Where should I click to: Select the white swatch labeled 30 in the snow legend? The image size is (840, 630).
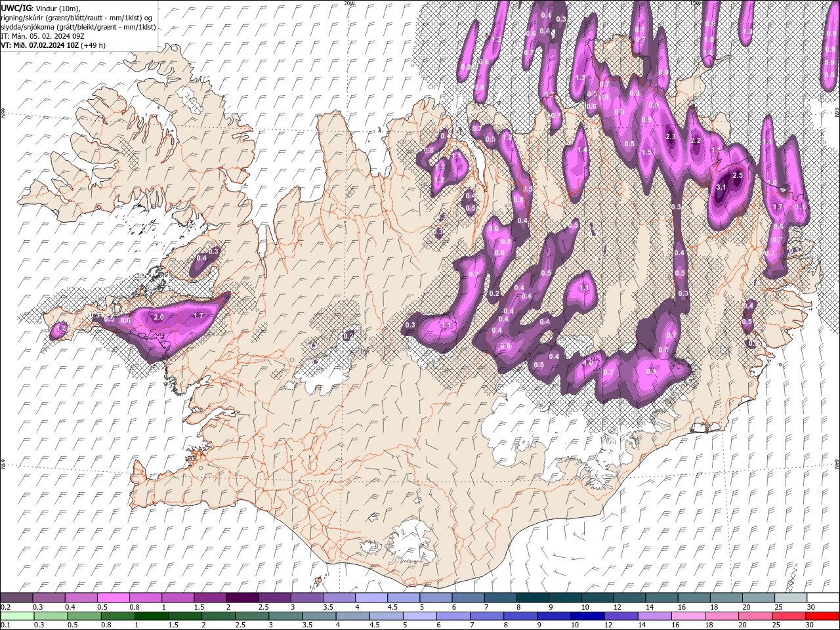[822, 598]
